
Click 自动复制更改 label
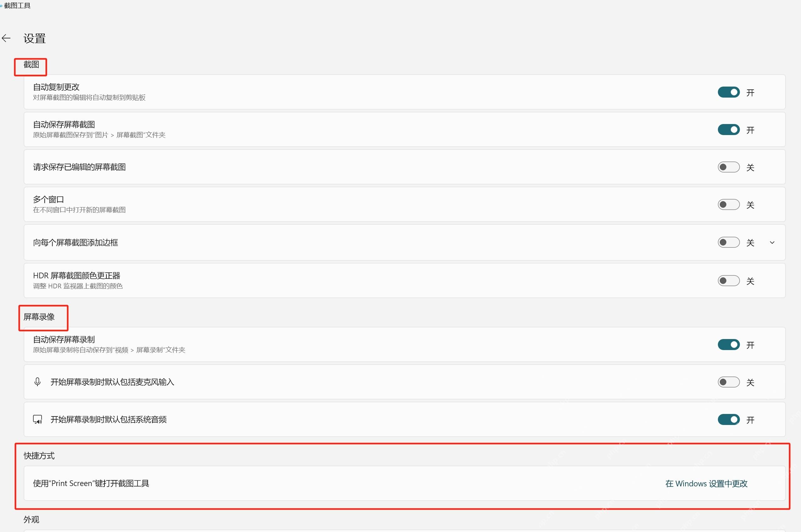(56, 87)
